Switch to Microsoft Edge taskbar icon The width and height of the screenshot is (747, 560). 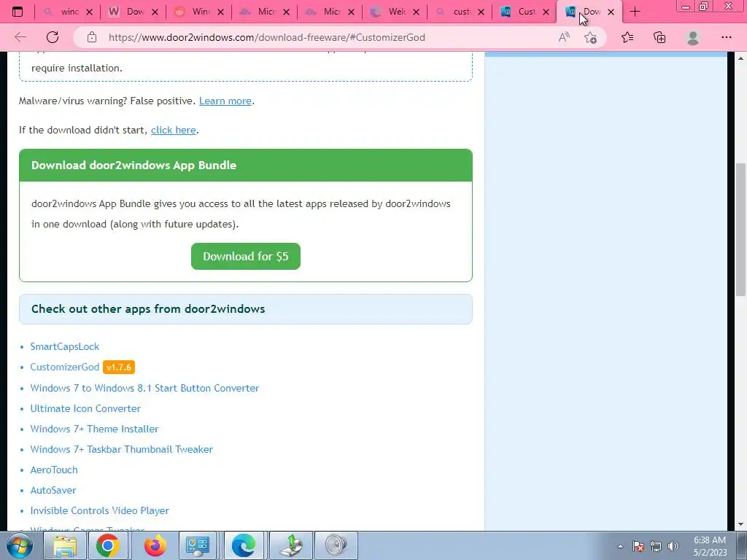[x=244, y=545]
